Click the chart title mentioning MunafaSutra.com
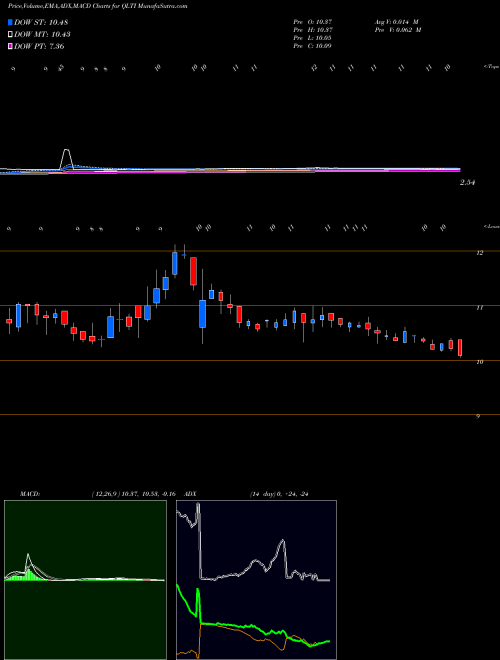The width and height of the screenshot is (500, 660). pos(98,6)
